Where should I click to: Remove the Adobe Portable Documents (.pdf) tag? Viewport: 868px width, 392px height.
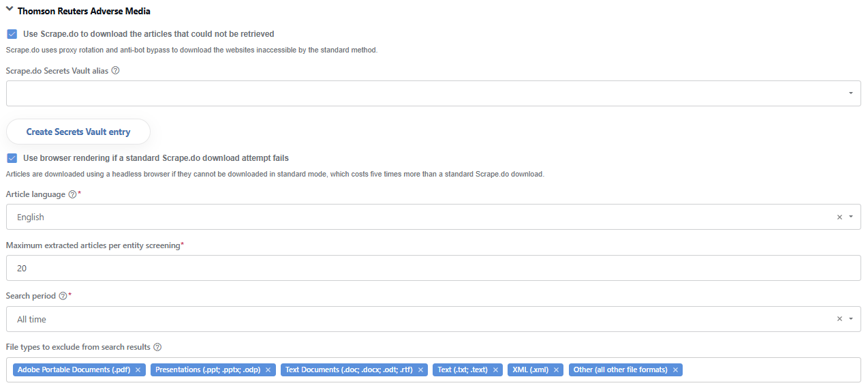click(x=138, y=370)
